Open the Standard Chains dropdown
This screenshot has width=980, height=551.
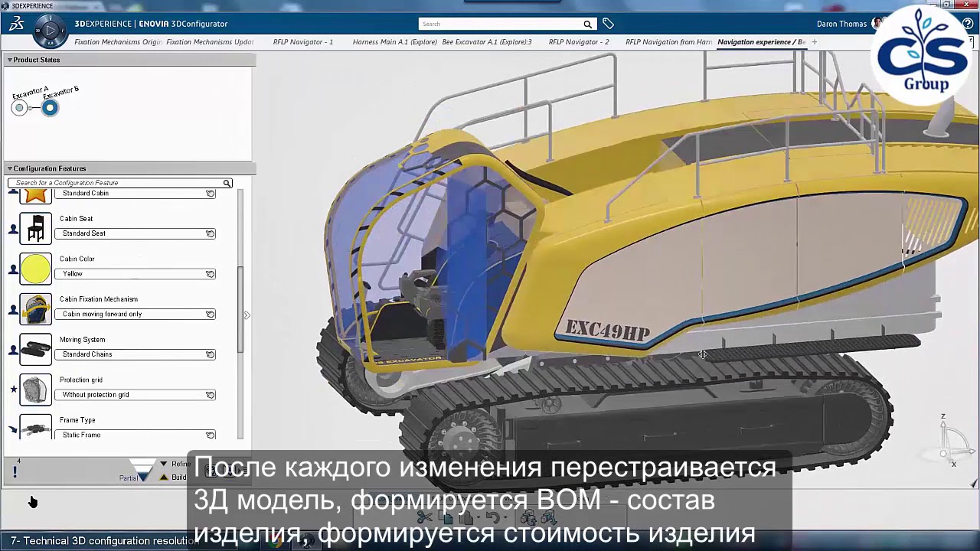click(135, 354)
